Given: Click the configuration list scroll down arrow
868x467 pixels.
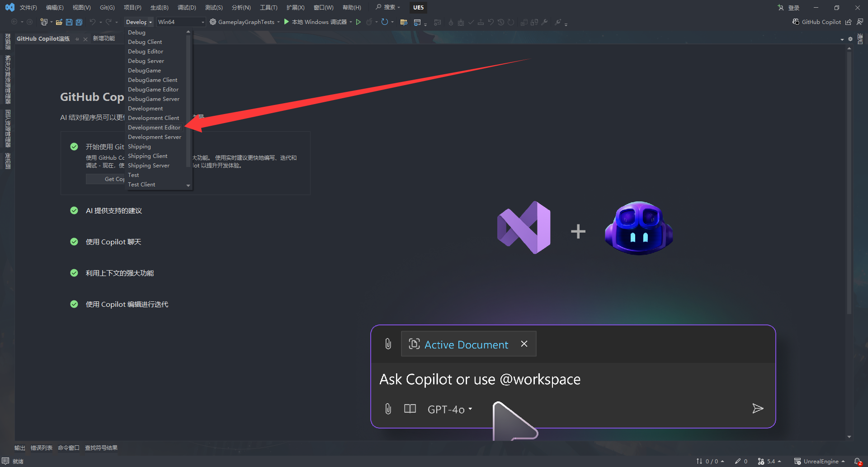Looking at the screenshot, I should click(189, 186).
